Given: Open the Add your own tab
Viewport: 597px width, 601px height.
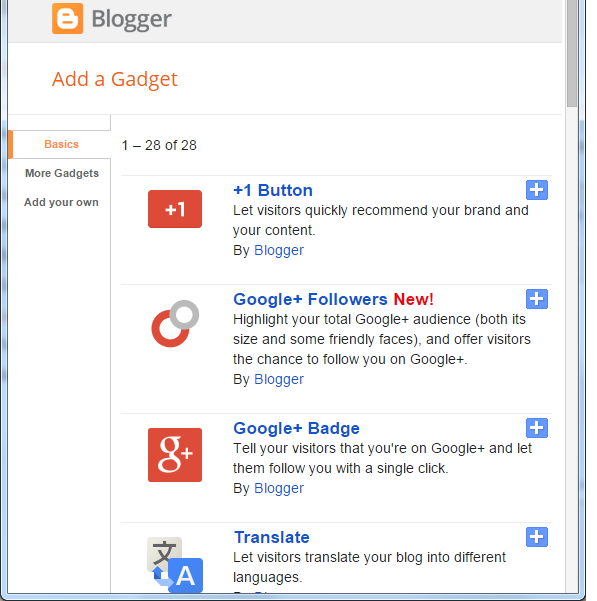Looking at the screenshot, I should [61, 202].
